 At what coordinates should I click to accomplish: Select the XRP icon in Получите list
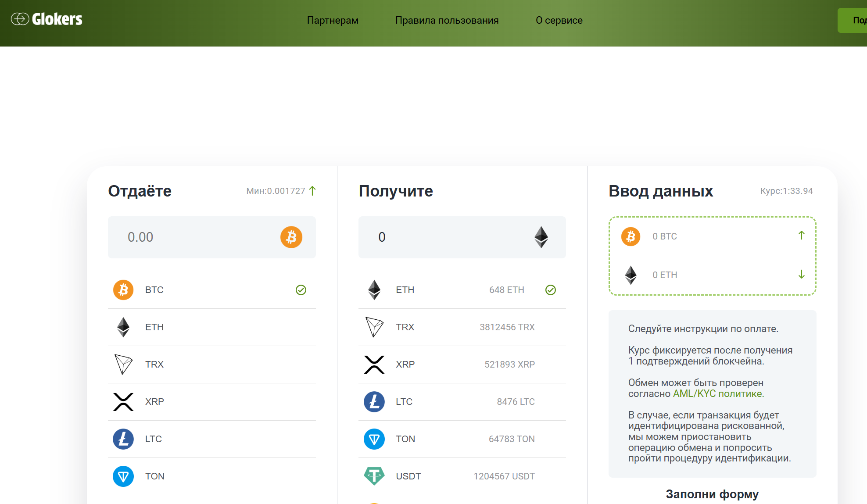[x=374, y=365]
